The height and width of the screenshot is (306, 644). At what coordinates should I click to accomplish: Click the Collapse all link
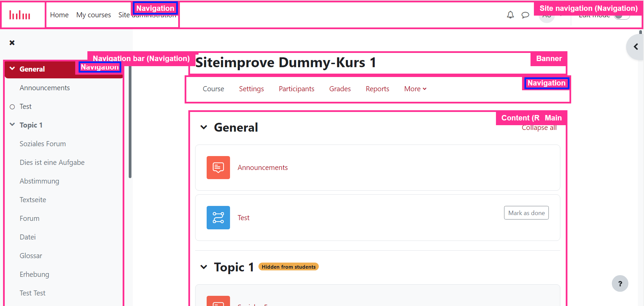539,128
